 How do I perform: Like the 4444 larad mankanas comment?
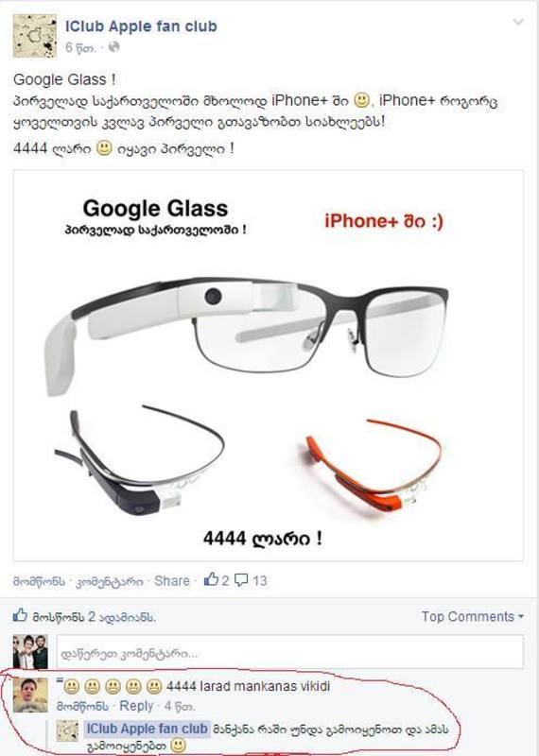(82, 706)
